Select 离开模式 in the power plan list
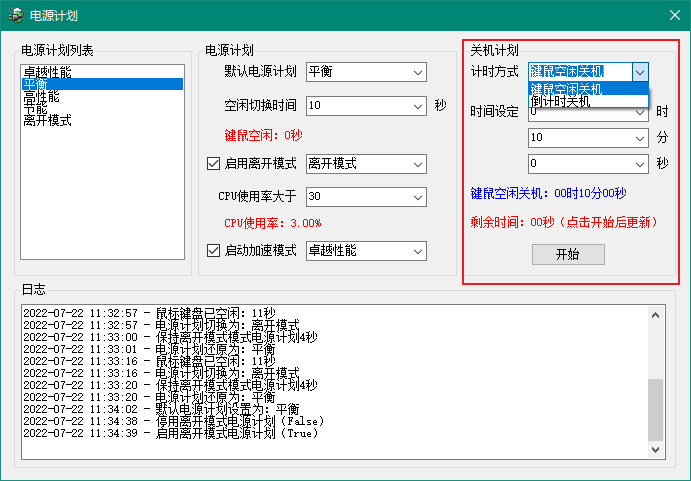 (x=102, y=120)
